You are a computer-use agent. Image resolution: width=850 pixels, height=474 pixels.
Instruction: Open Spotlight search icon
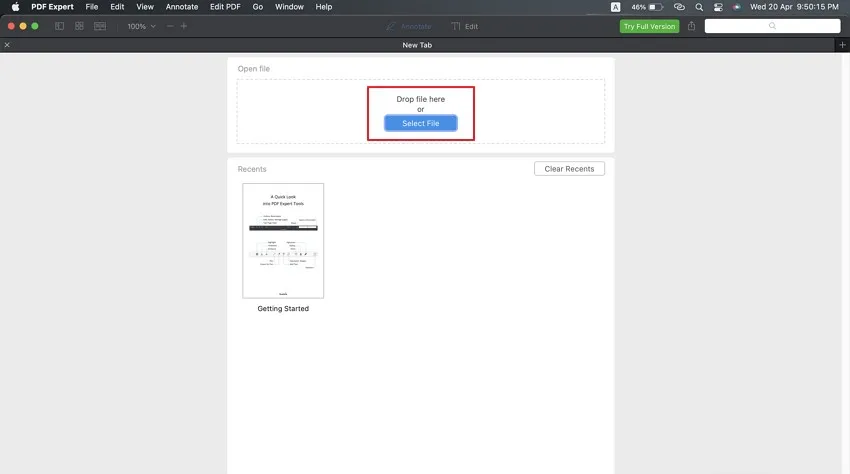coord(699,7)
